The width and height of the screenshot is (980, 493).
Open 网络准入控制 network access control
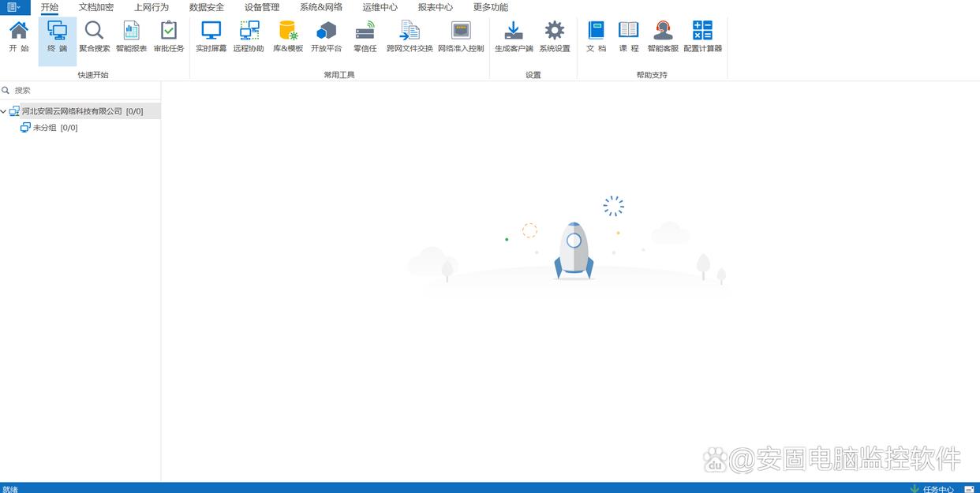pos(461,36)
